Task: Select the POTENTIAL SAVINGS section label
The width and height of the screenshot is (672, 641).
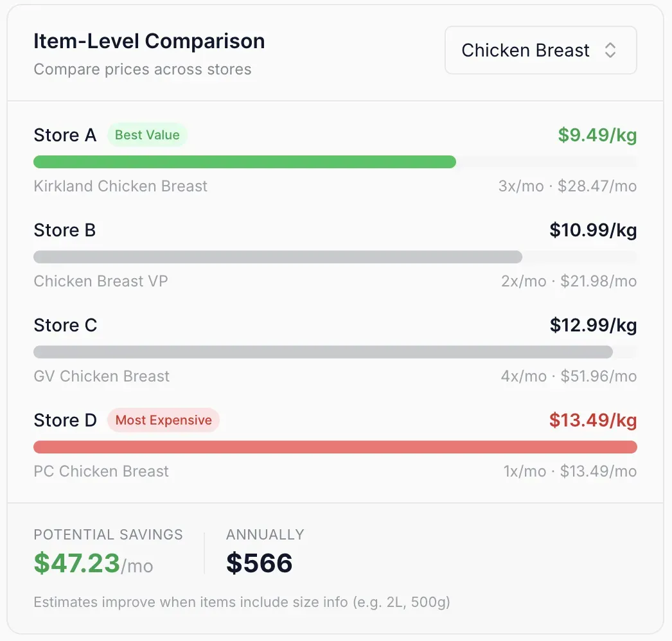Action: [108, 534]
